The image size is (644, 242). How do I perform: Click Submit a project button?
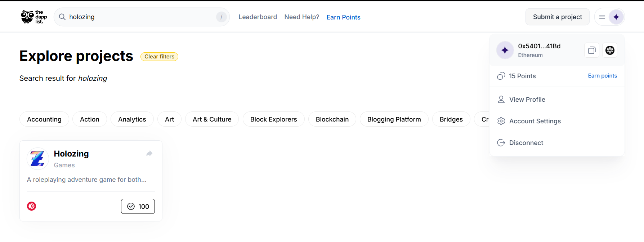click(x=558, y=17)
